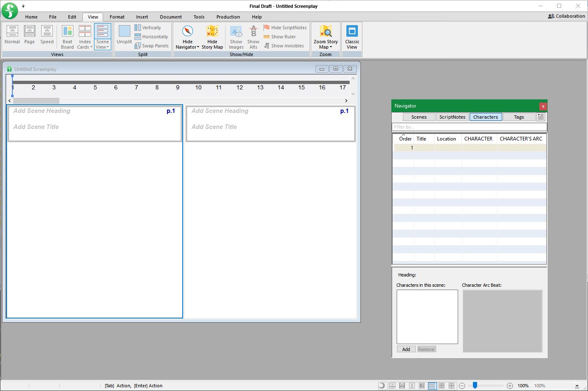588x391 pixels.
Task: Click the last view icon in status bar
Action: [x=452, y=386]
